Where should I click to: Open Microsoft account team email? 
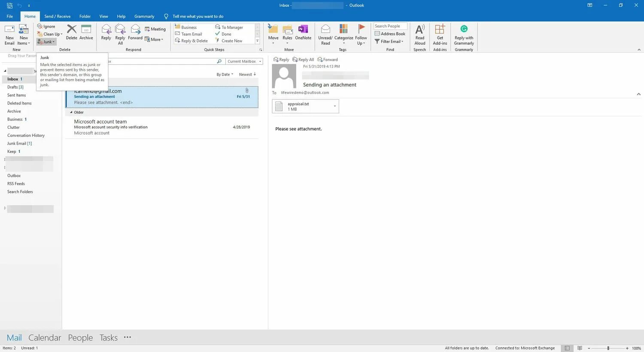pos(162,127)
